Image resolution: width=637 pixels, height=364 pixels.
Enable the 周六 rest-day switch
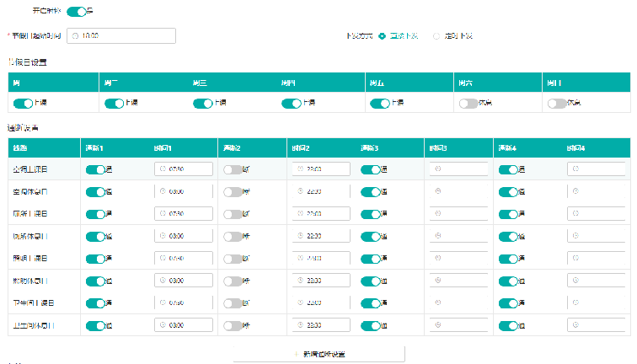click(468, 103)
